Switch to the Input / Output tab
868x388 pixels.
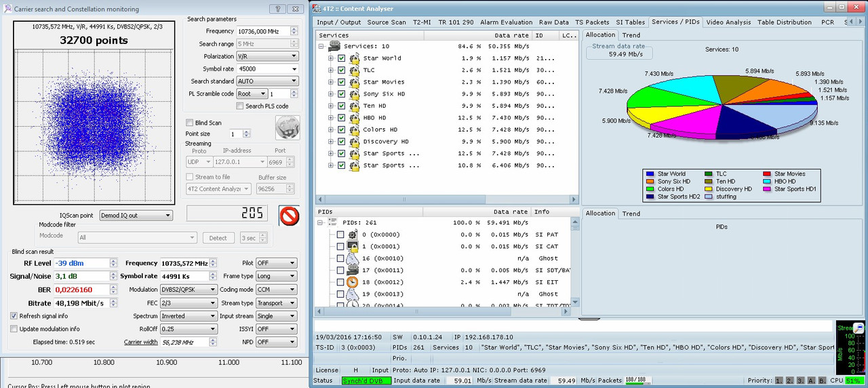[x=339, y=22]
